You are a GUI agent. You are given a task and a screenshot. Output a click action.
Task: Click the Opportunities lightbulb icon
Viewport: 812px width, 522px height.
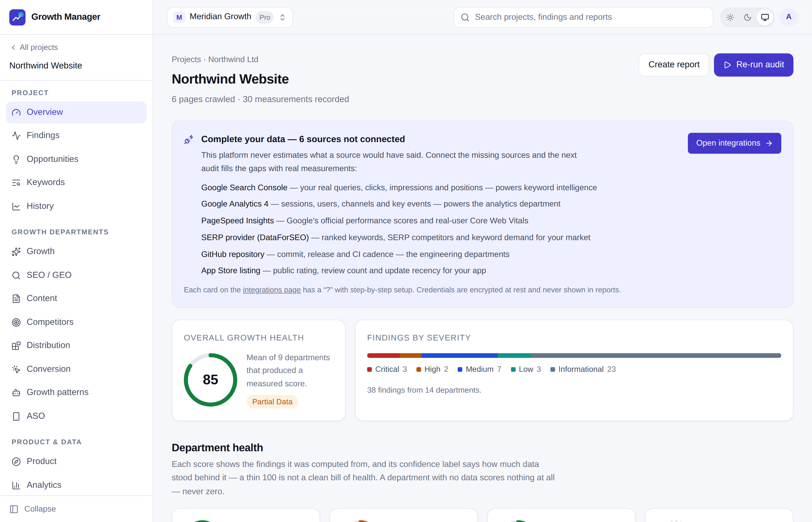(16, 159)
